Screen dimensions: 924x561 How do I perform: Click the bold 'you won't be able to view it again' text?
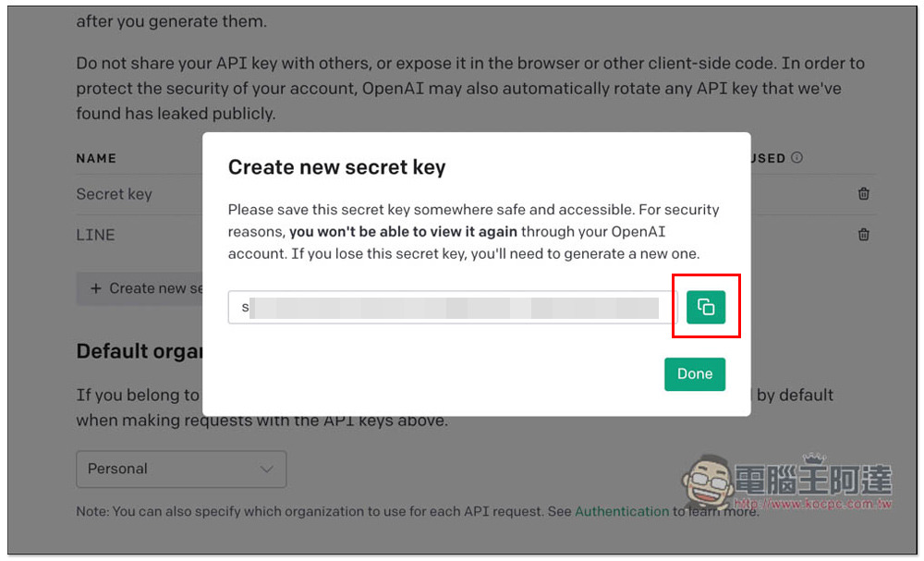pyautogui.click(x=403, y=231)
